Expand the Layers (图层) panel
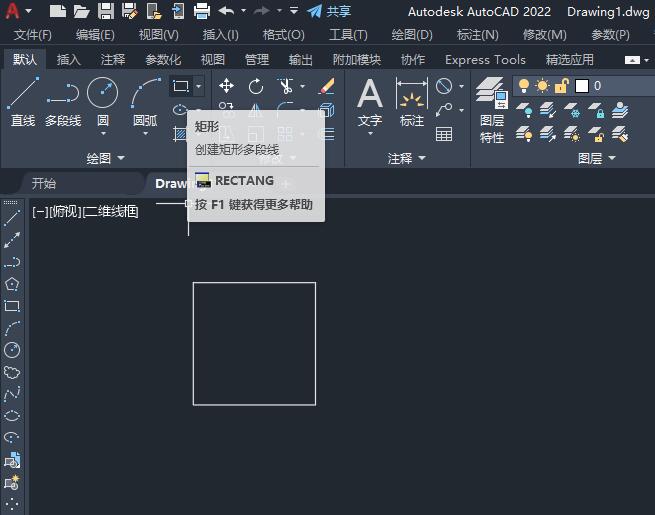The height and width of the screenshot is (515, 655). click(x=597, y=158)
